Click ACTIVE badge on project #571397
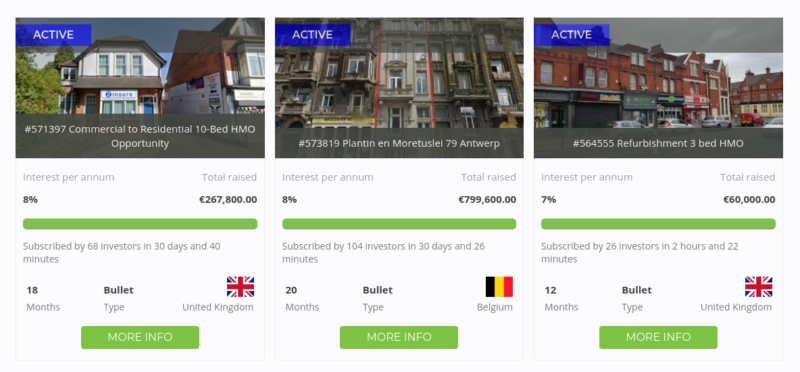The height and width of the screenshot is (372, 800). [54, 35]
